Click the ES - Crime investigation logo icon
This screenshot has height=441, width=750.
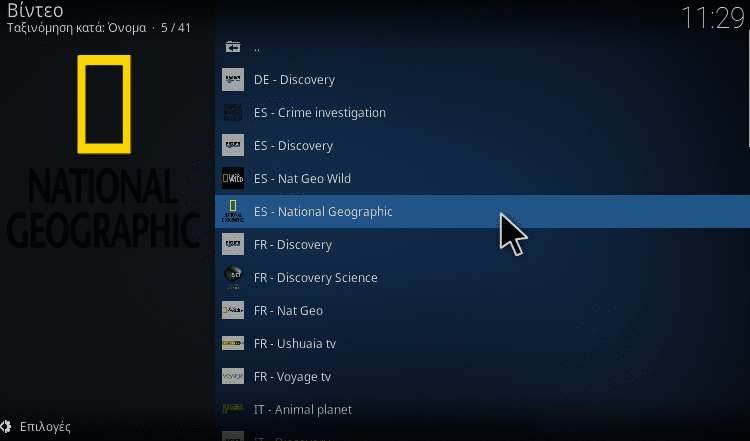pos(233,112)
